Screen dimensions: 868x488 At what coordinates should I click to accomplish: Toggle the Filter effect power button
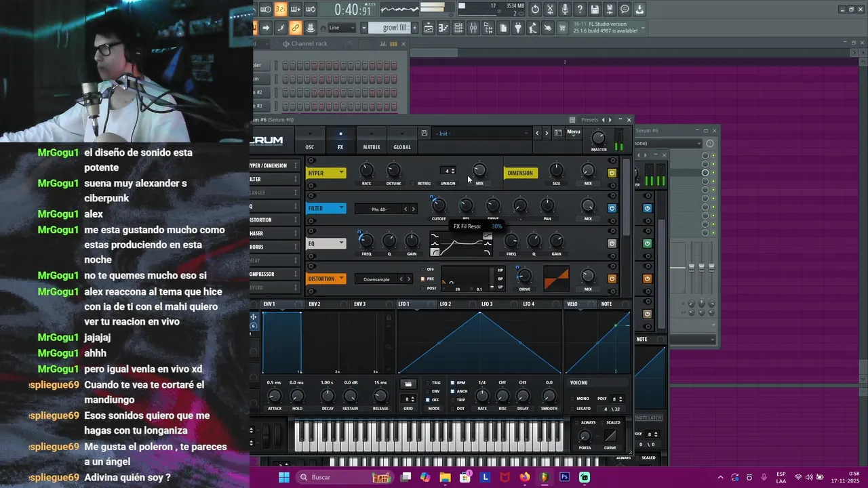(612, 208)
